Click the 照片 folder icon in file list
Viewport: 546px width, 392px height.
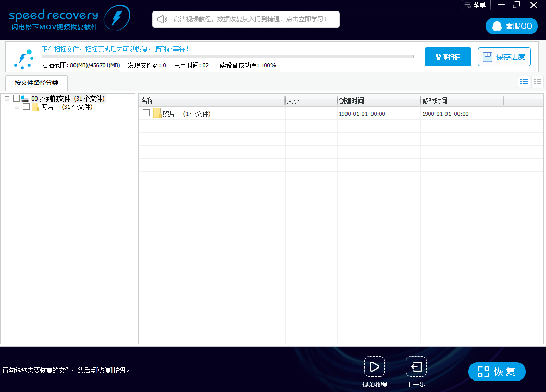point(157,113)
